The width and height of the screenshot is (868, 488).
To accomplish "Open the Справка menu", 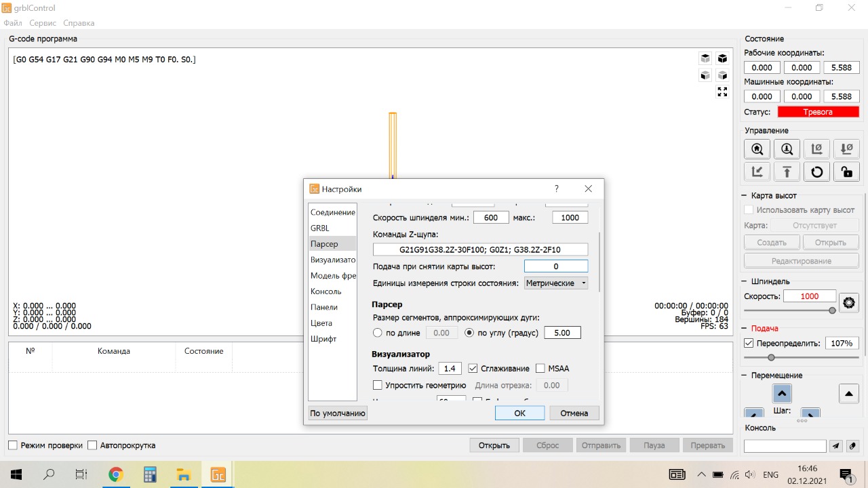I will coord(79,23).
